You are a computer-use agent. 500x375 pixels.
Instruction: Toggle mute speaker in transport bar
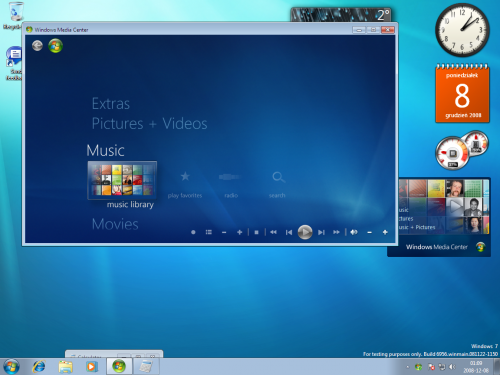click(x=354, y=232)
